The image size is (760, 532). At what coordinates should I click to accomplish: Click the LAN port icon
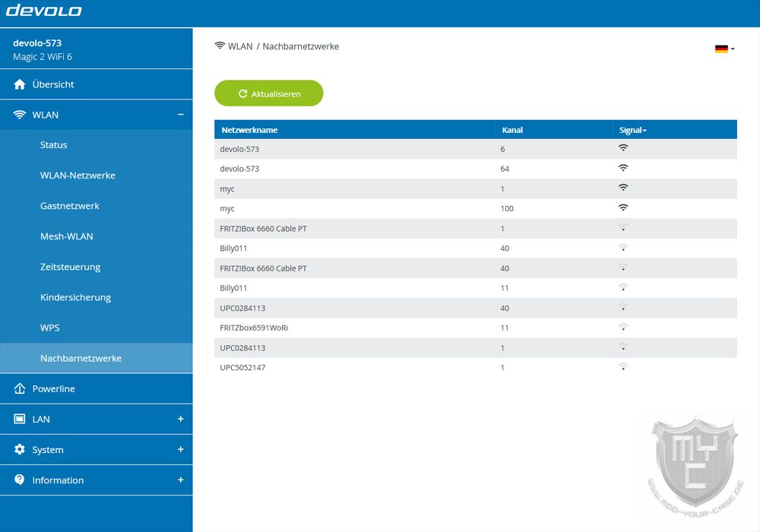pos(20,419)
